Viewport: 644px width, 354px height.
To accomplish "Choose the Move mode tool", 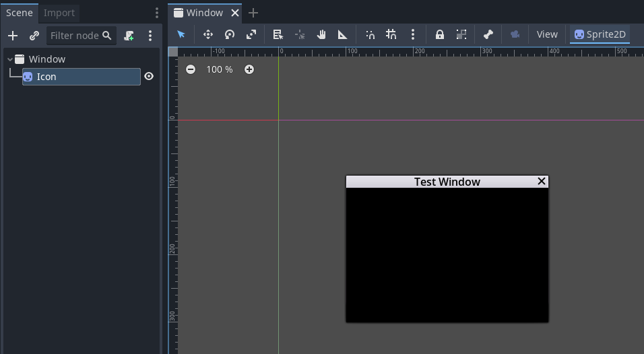I will [x=208, y=34].
